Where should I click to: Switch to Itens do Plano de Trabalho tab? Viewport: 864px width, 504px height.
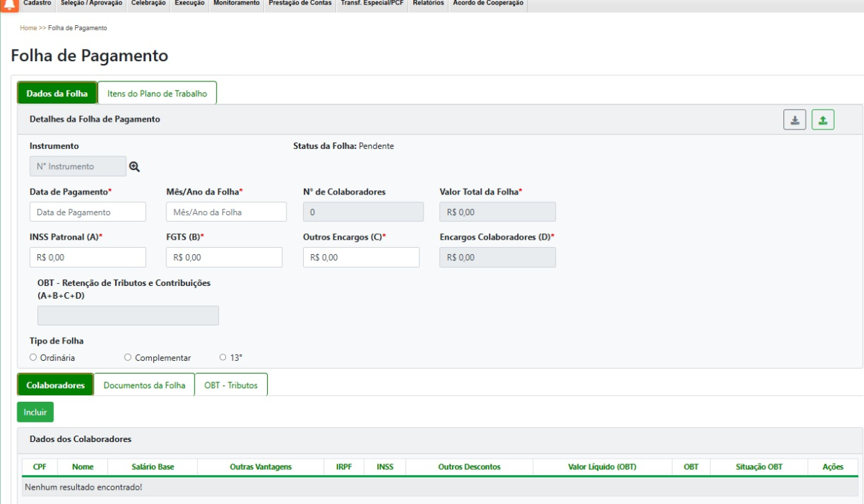pyautogui.click(x=157, y=94)
